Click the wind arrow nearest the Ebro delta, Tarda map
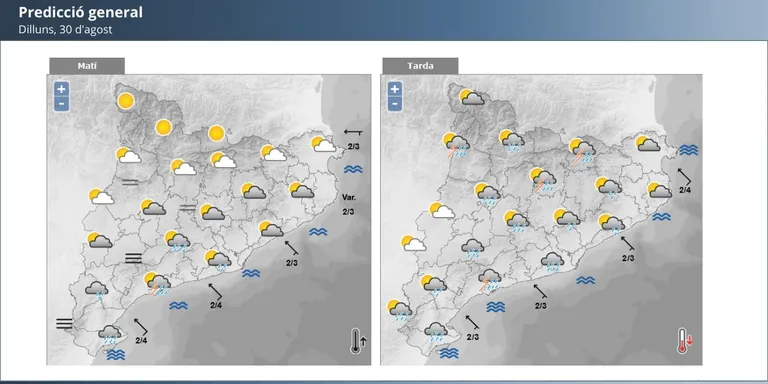768x384 pixels. [472, 322]
